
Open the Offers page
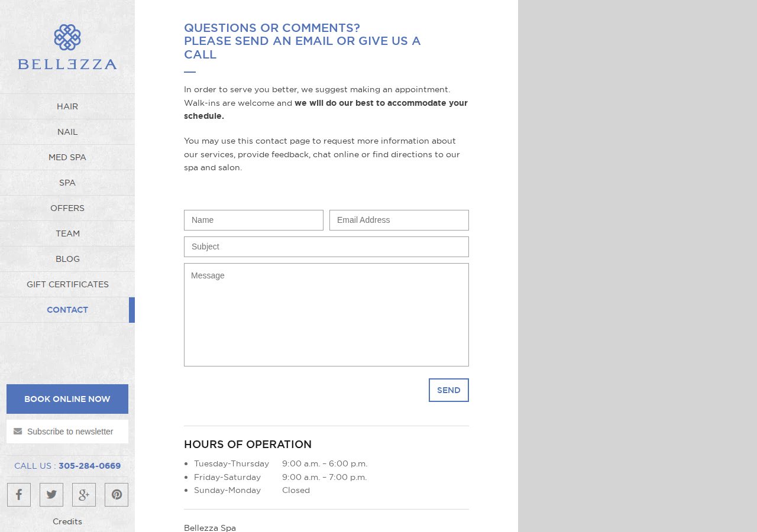click(67, 208)
